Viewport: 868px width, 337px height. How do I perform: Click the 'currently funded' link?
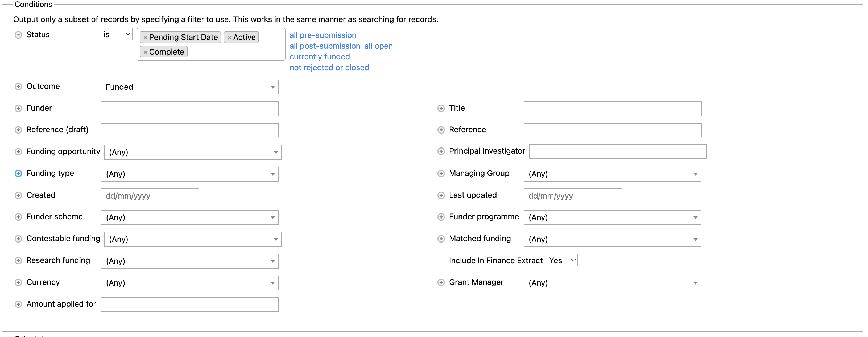click(x=319, y=57)
